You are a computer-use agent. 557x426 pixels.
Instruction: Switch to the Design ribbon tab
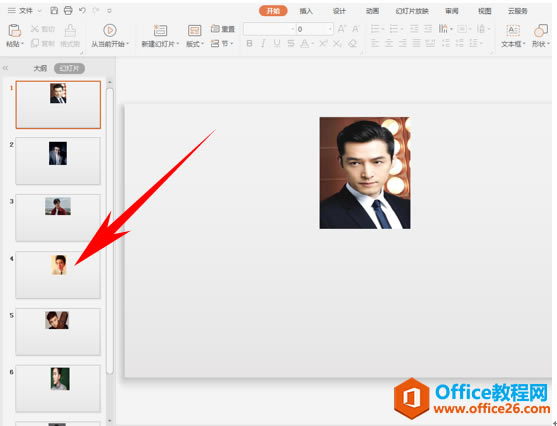pyautogui.click(x=339, y=11)
